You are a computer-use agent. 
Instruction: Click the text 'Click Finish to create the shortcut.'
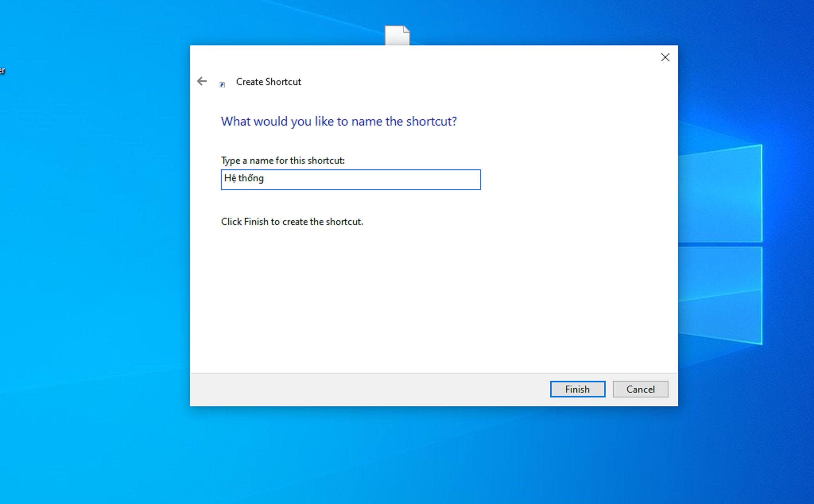coord(292,222)
